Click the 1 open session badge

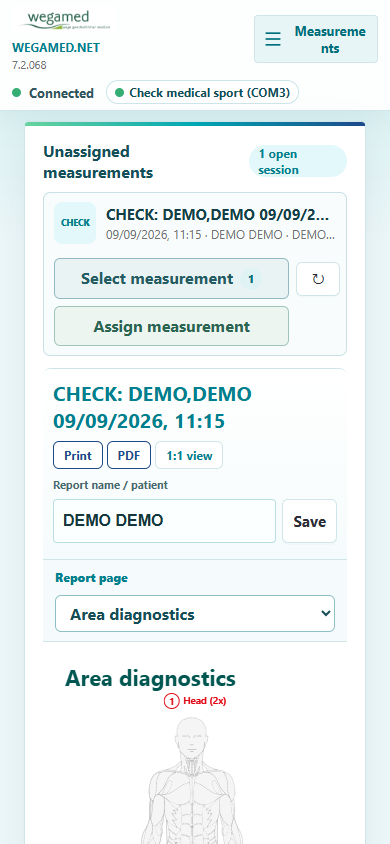pos(297,161)
